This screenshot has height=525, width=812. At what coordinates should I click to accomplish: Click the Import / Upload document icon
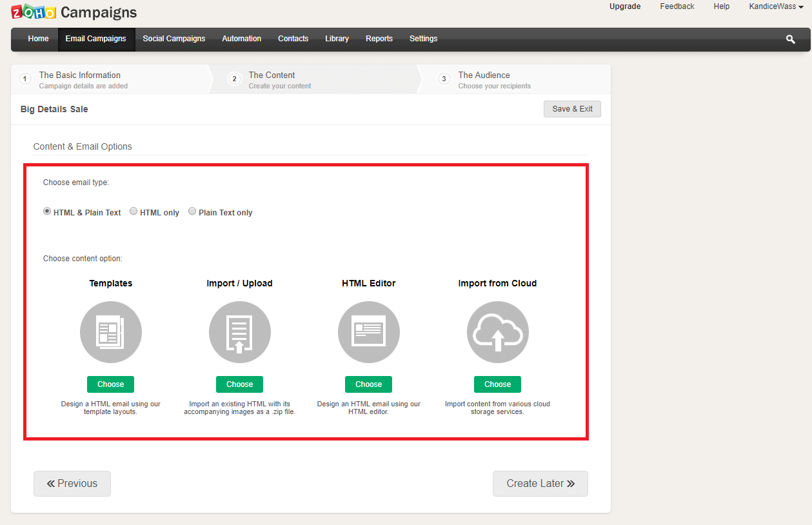click(240, 332)
